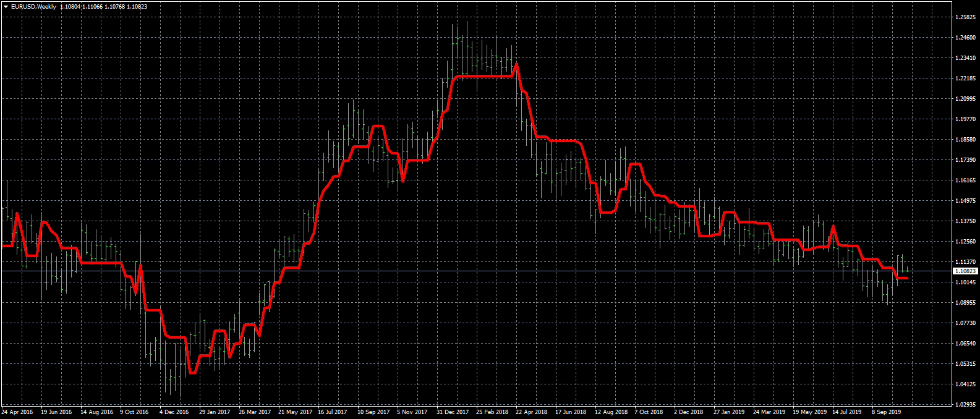
Task: Click the 1.05315 price axis label
Action: [965, 364]
